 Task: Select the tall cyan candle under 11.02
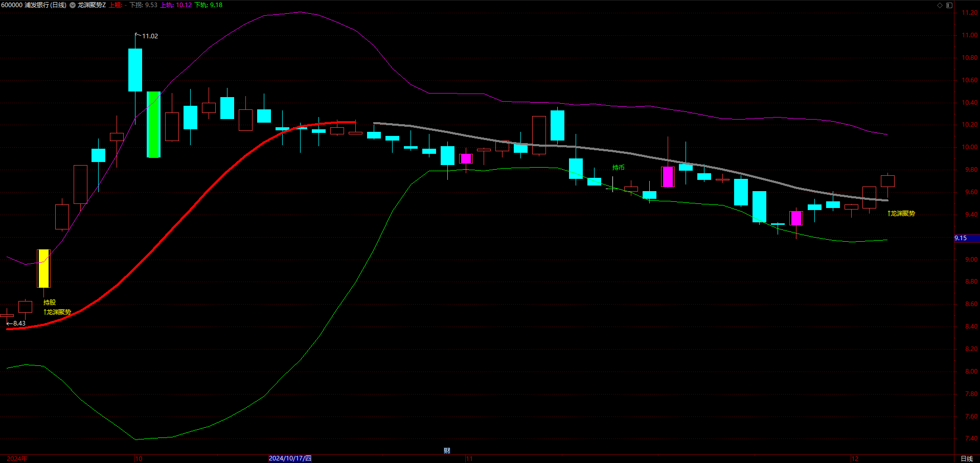(x=135, y=70)
